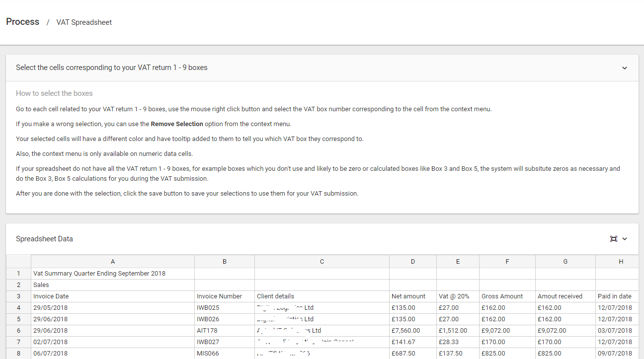Collapse the Spreadsheet Data panel chevron
This screenshot has width=644, height=359.
point(625,239)
